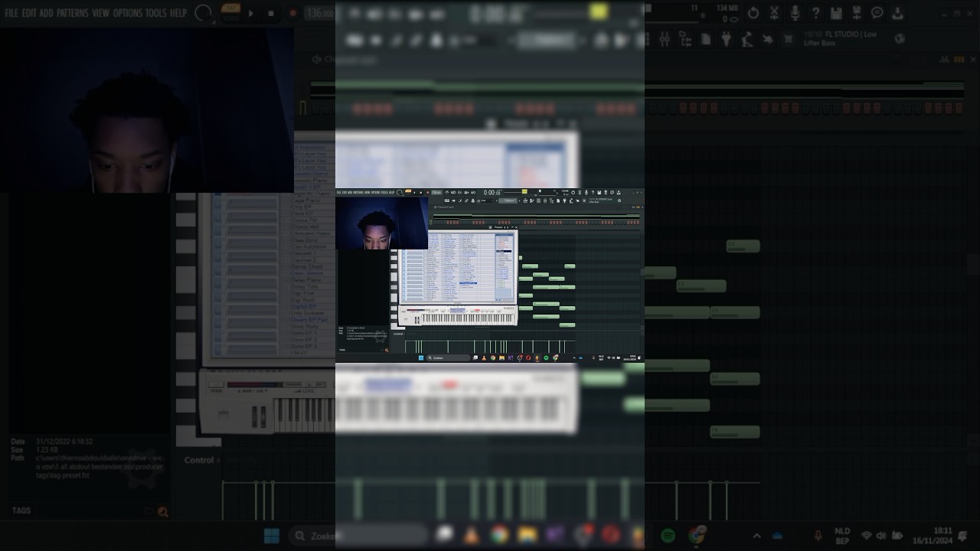Open the Wi-Fi network tray icon

(867, 536)
